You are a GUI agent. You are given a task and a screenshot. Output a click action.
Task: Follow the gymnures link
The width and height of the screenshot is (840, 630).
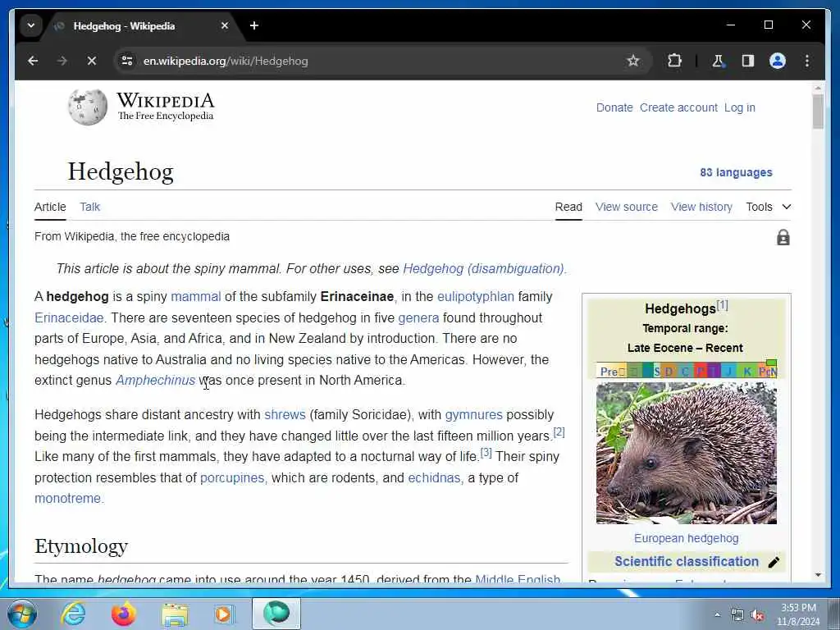coord(473,415)
